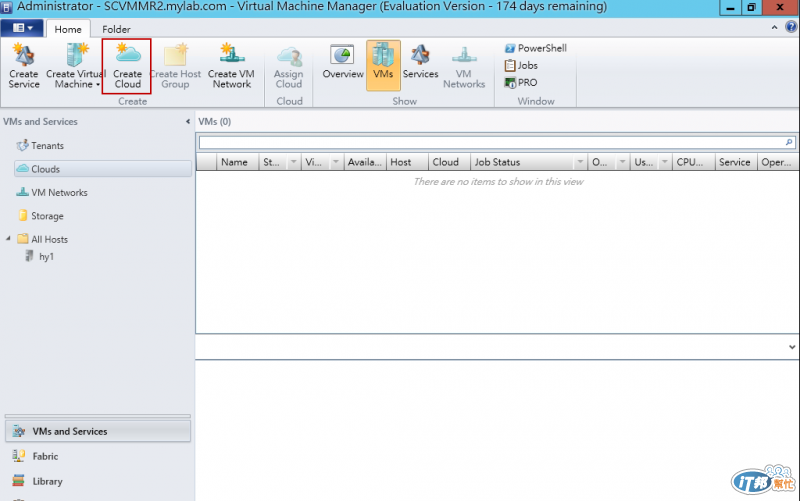The image size is (800, 501).
Task: Click the Create Service icon
Action: click(x=23, y=66)
